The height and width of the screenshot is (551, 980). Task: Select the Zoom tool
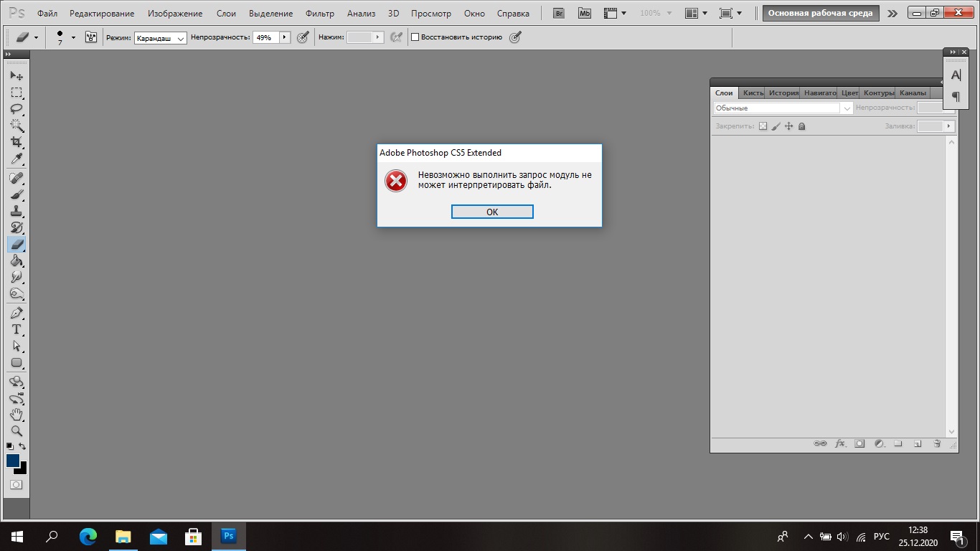[17, 431]
